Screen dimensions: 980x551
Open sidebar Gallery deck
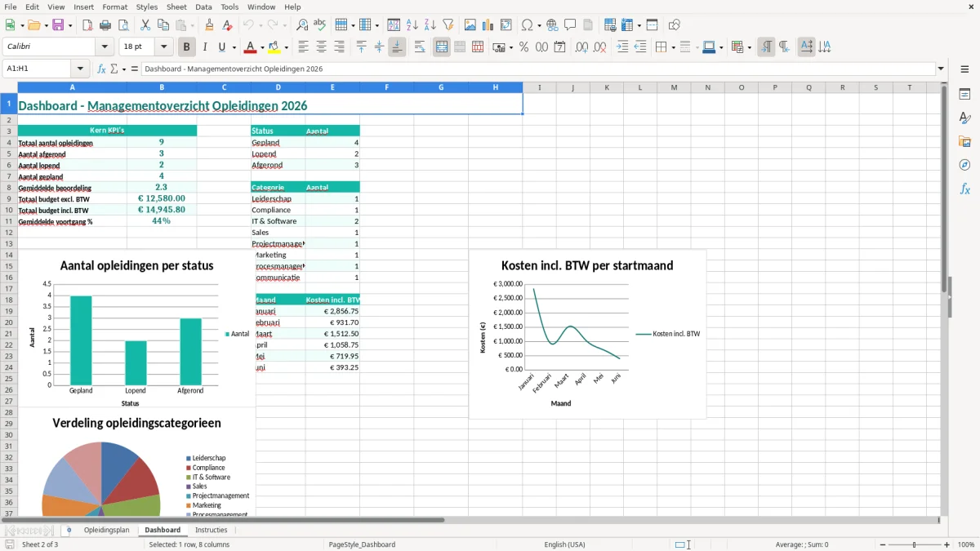[x=964, y=142]
